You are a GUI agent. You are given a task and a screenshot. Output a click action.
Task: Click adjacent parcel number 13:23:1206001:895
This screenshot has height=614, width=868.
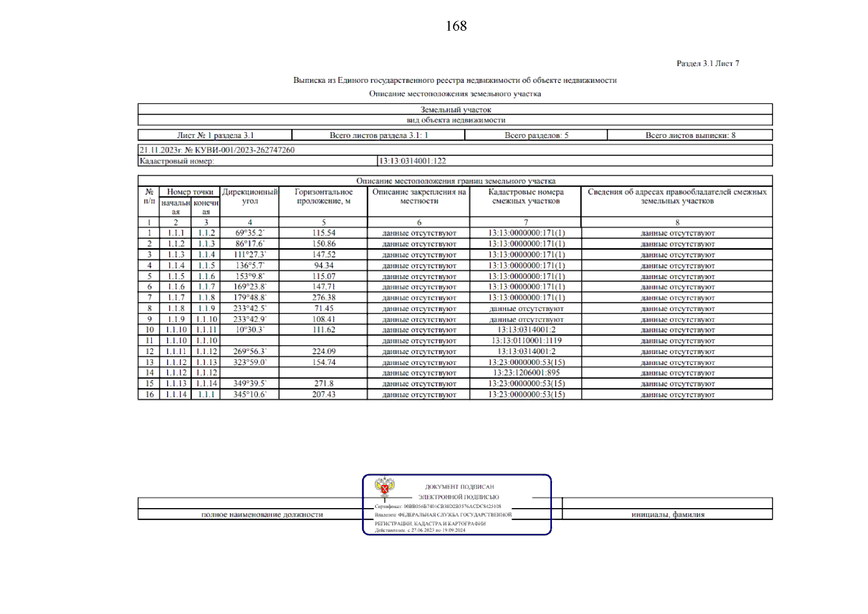pos(526,373)
